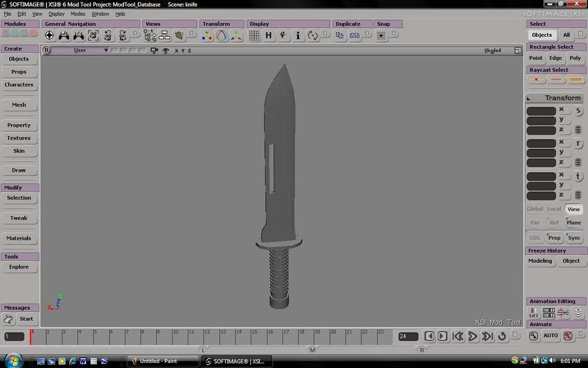The width and height of the screenshot is (588, 368).
Task: Open the Views options menu button
Action: pyautogui.click(x=192, y=33)
